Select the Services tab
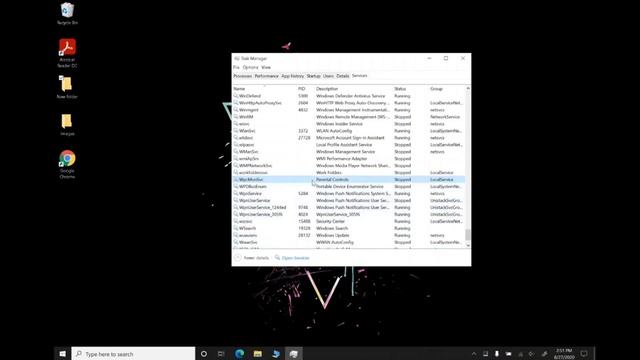 click(x=360, y=76)
